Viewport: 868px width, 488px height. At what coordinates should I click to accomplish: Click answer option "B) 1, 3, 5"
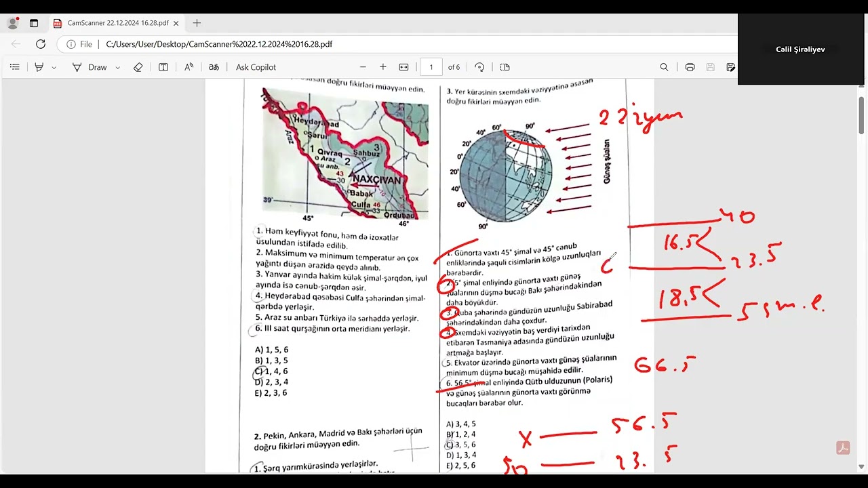[x=272, y=361]
